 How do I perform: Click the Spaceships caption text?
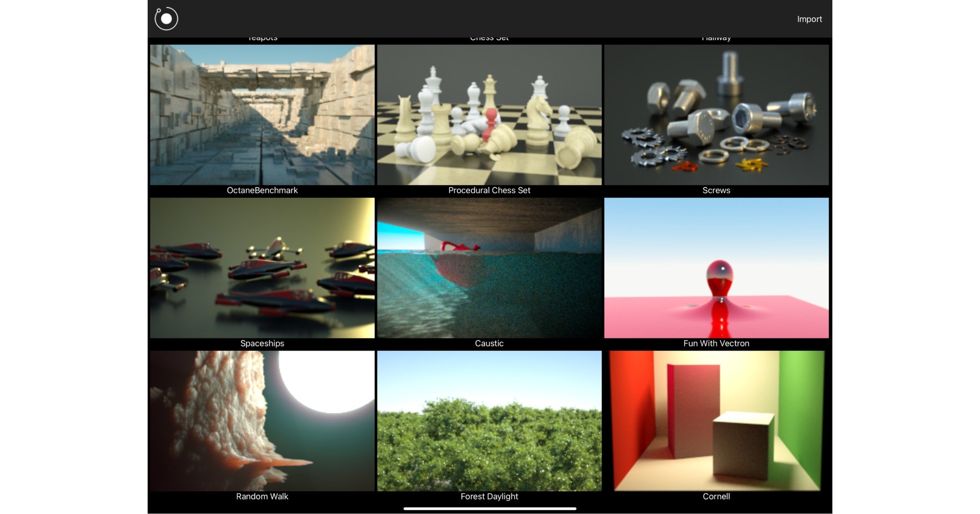tap(261, 343)
